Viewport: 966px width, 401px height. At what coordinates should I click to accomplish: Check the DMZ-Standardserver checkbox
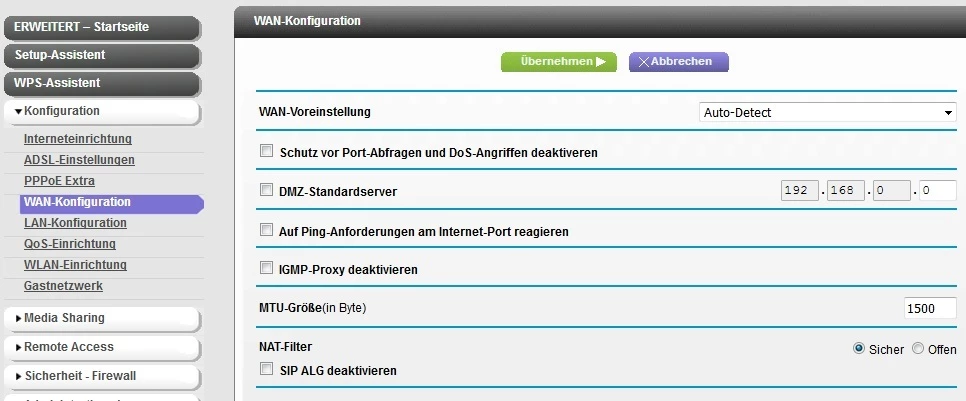(x=266, y=190)
